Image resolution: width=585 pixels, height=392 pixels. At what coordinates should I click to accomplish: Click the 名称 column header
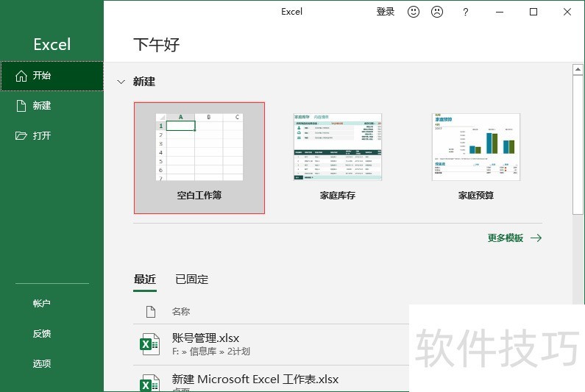coord(181,311)
